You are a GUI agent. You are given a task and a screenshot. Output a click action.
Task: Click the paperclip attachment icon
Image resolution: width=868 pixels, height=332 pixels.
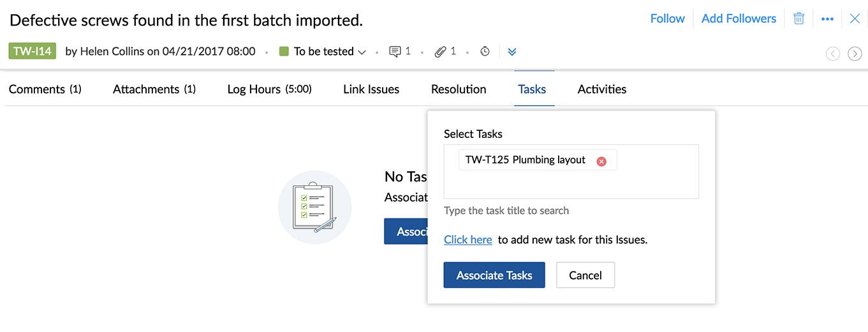(440, 52)
